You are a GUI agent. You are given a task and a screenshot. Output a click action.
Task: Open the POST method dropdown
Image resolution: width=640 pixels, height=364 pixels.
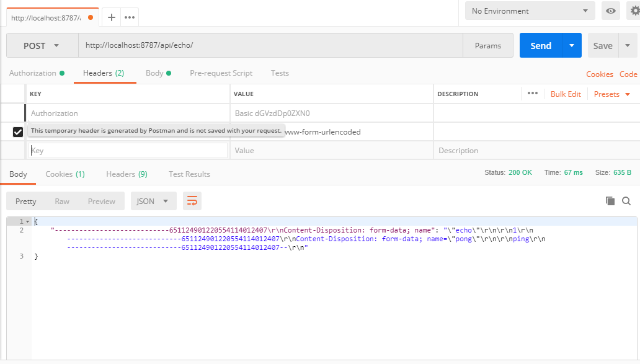point(42,46)
